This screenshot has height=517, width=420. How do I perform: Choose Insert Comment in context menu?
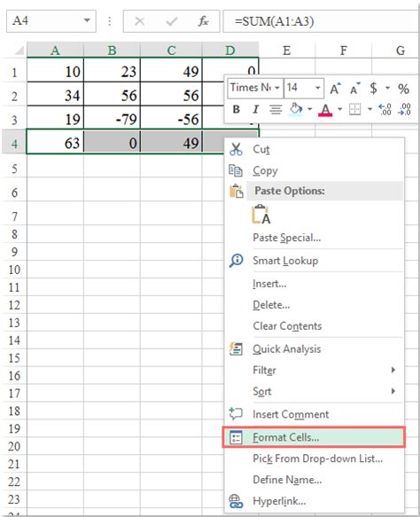[314, 414]
